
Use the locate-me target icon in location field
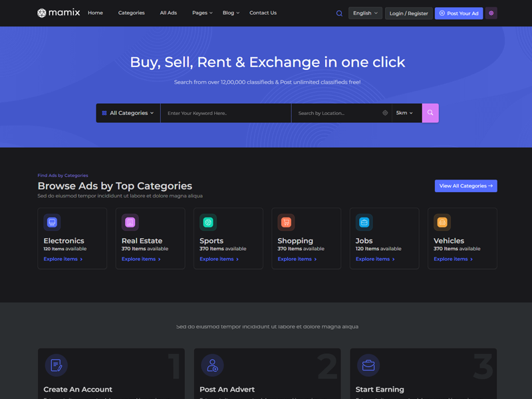coord(385,113)
